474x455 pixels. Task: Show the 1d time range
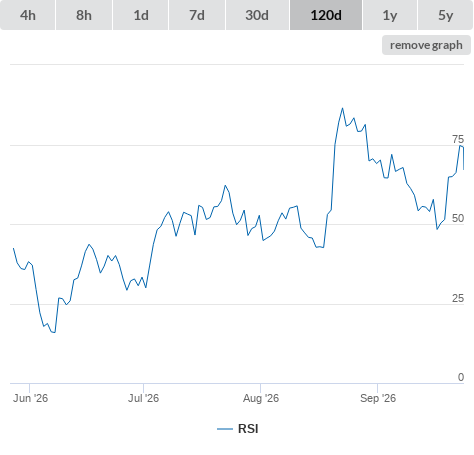[141, 15]
